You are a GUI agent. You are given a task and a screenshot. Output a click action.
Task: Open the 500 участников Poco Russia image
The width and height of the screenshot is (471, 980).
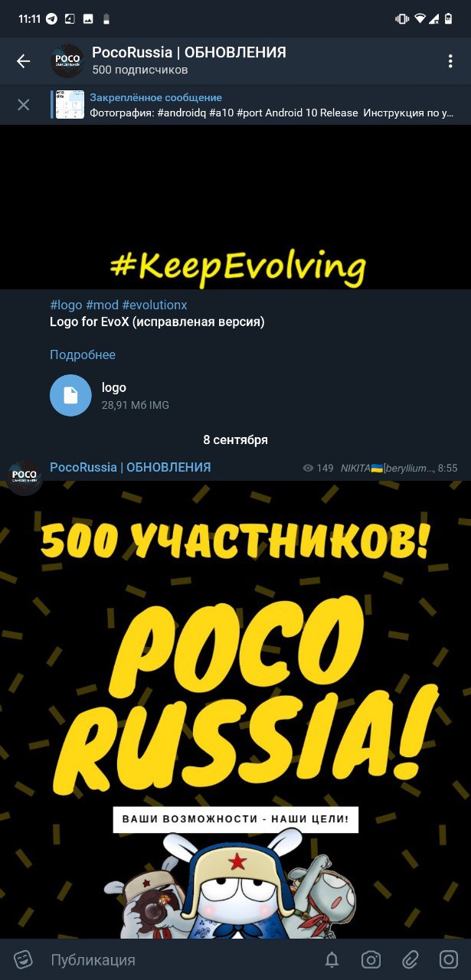point(235,709)
